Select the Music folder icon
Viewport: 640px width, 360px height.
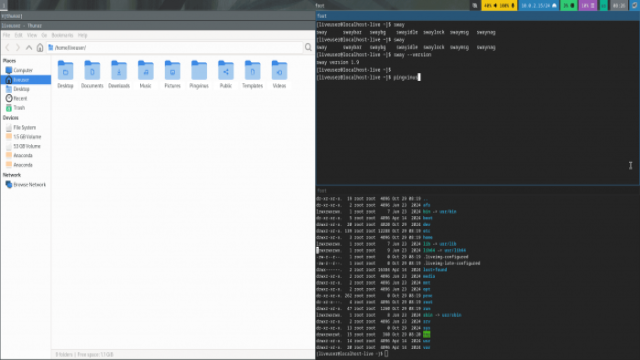pos(146,71)
